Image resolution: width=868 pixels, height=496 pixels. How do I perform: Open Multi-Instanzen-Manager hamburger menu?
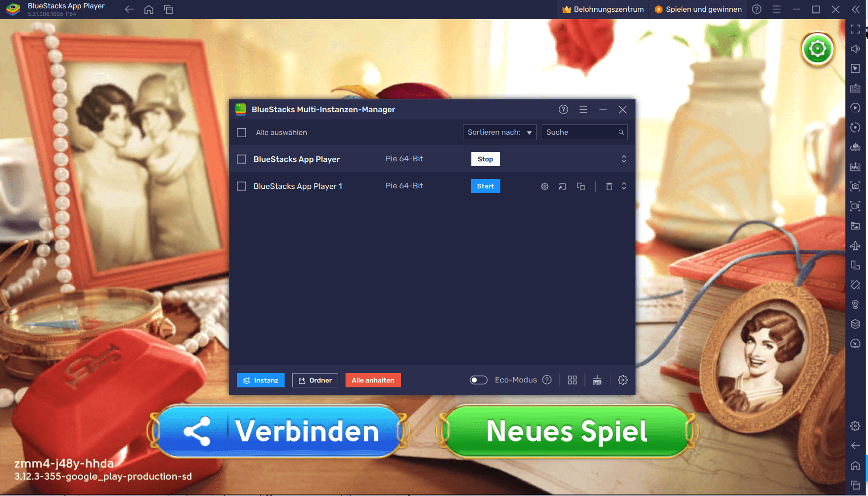point(583,109)
